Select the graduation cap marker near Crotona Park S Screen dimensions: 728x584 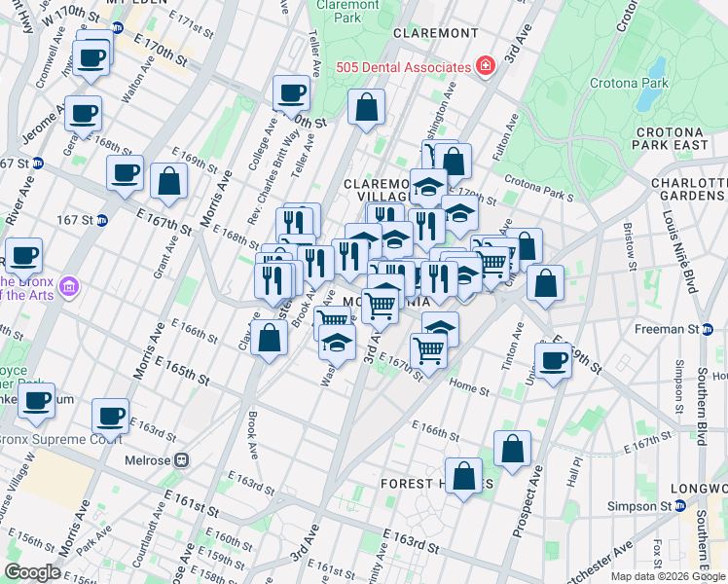click(x=459, y=214)
